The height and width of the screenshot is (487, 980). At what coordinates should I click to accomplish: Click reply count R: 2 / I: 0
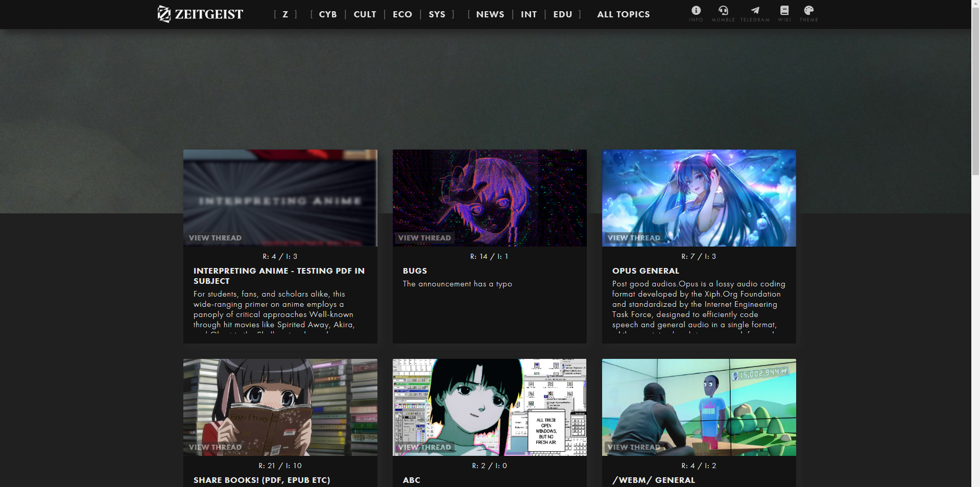click(489, 466)
